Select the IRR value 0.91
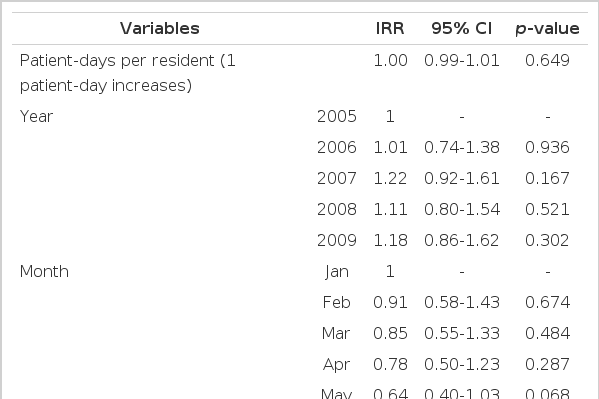Screen dimensions: 599x399 tap(390, 302)
